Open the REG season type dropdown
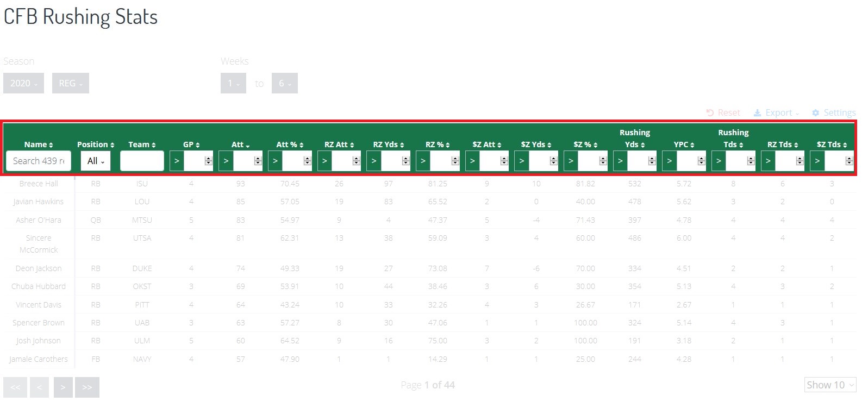The width and height of the screenshot is (868, 408). (x=70, y=83)
